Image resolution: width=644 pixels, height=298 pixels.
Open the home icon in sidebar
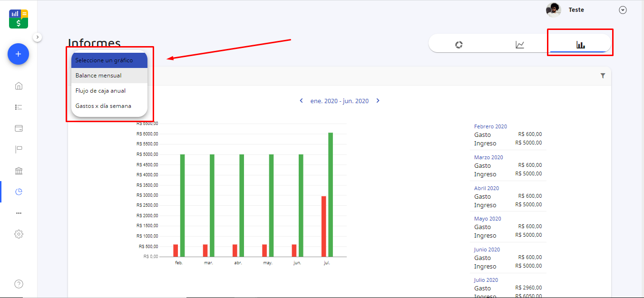click(x=19, y=86)
